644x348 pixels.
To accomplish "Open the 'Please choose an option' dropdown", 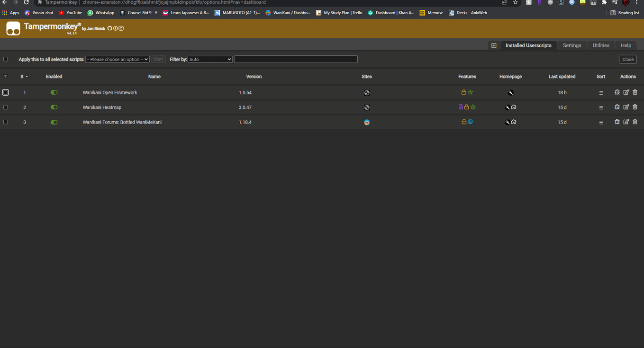I will pos(118,59).
